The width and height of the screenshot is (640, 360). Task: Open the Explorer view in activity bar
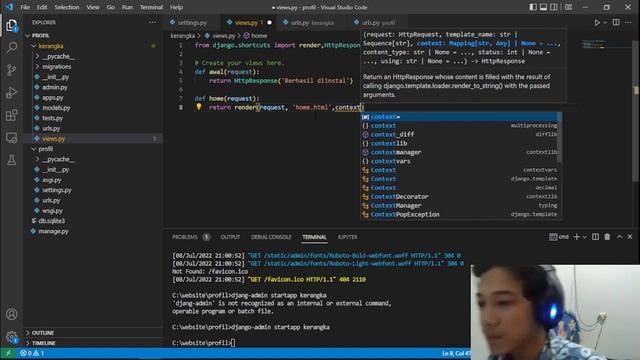11,25
